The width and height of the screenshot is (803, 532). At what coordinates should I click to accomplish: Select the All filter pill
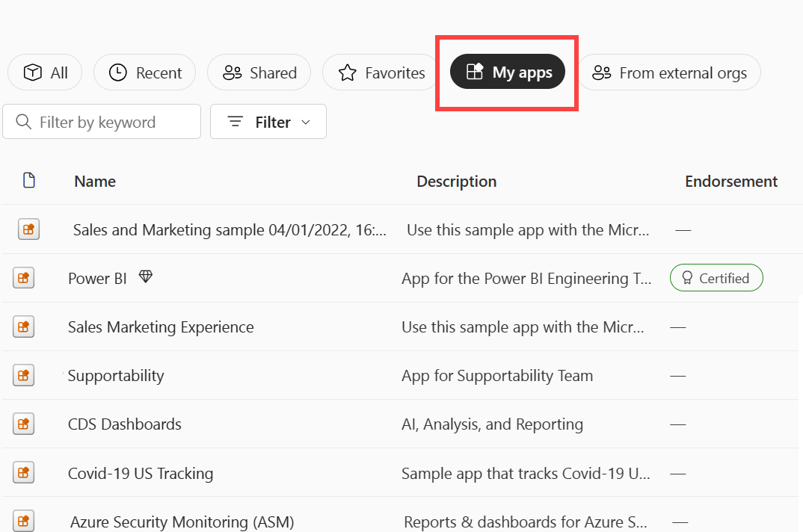[x=44, y=72]
